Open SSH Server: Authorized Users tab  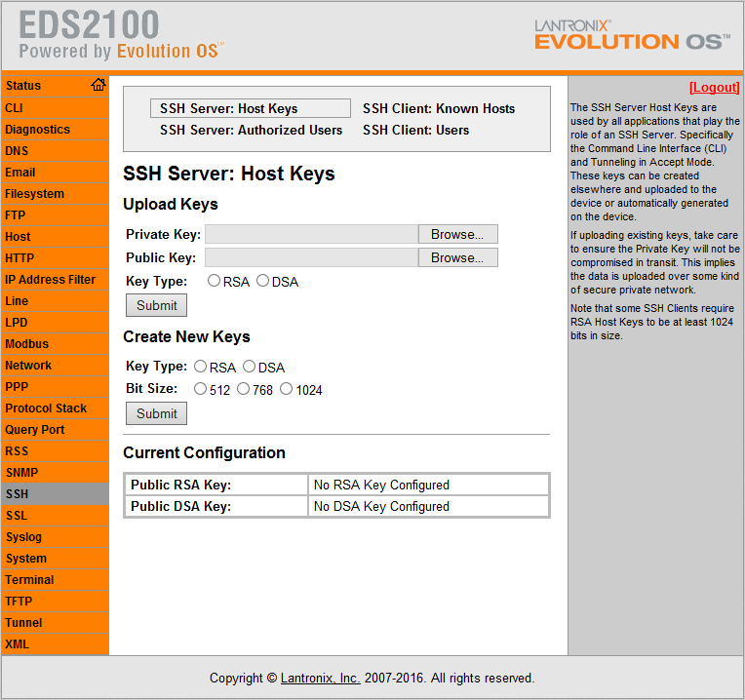[251, 130]
